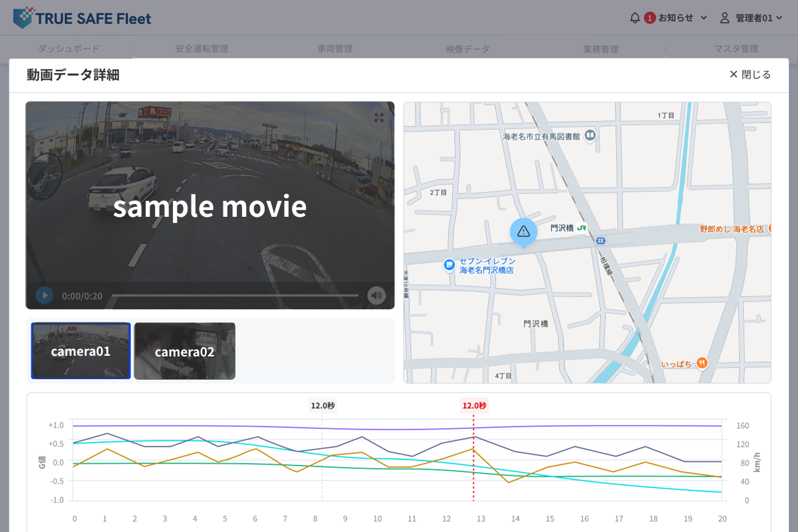Click the TRUE SAFE Fleet logo

82,18
